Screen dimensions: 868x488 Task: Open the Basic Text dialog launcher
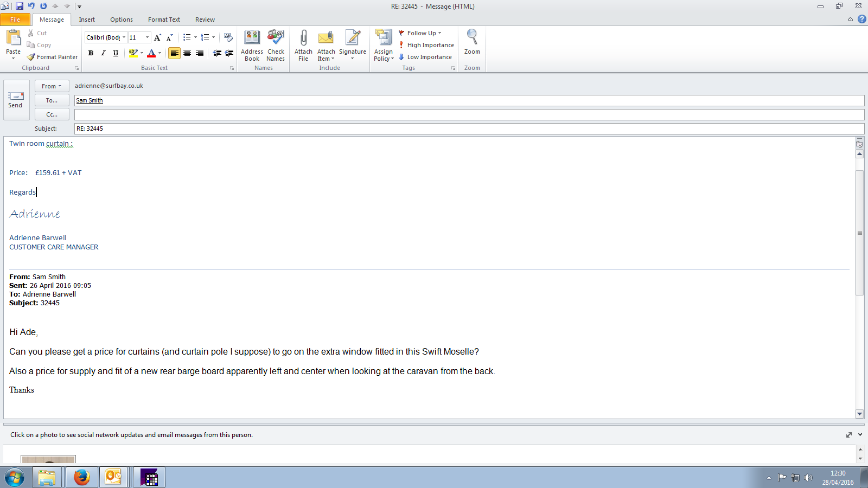(x=232, y=68)
